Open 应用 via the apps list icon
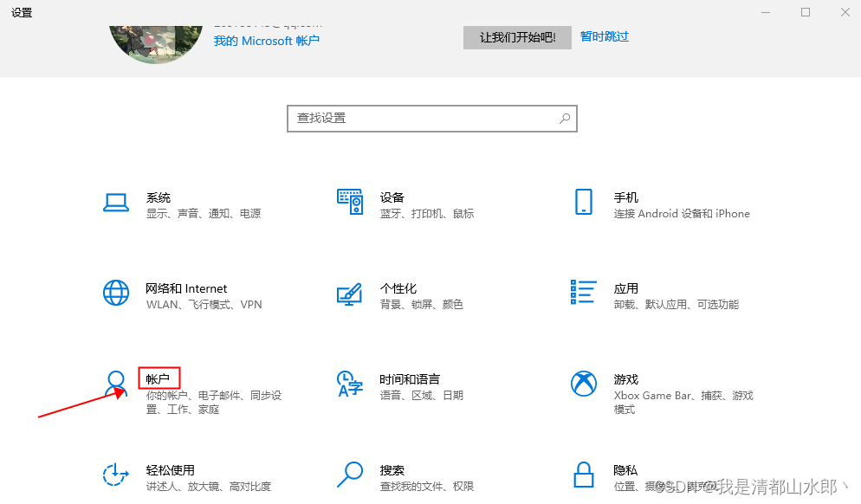 click(x=583, y=294)
